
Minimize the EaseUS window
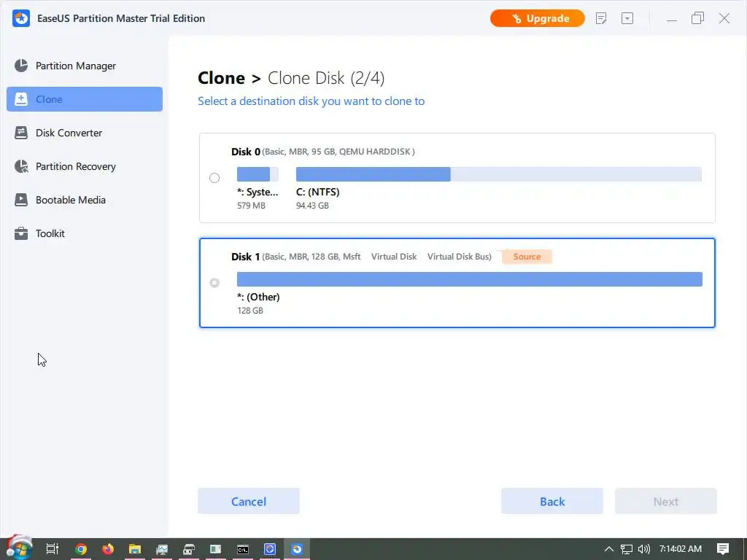[x=672, y=18]
